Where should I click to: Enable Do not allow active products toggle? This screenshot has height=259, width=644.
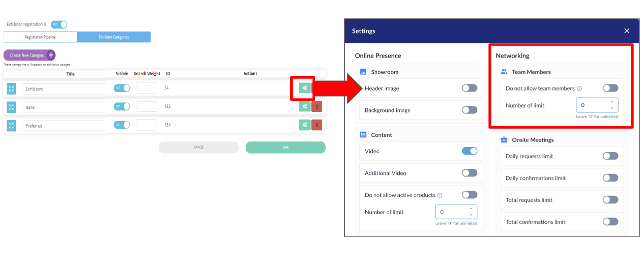[469, 195]
